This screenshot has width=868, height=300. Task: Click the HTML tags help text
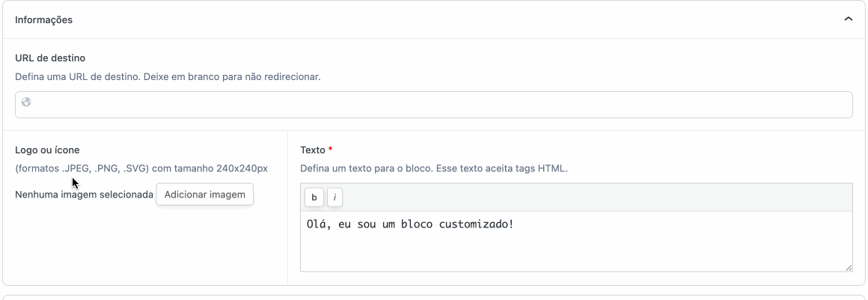click(x=433, y=168)
